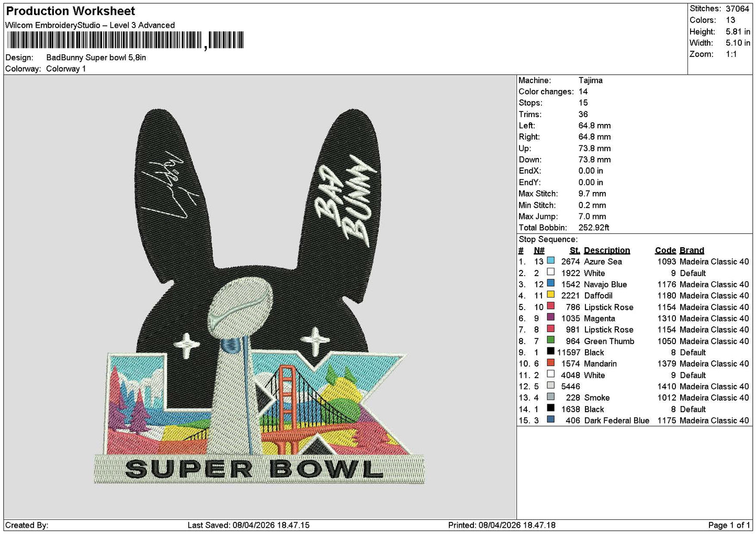Click the barcode below the application name
The width and height of the screenshot is (756, 534).
click(126, 40)
